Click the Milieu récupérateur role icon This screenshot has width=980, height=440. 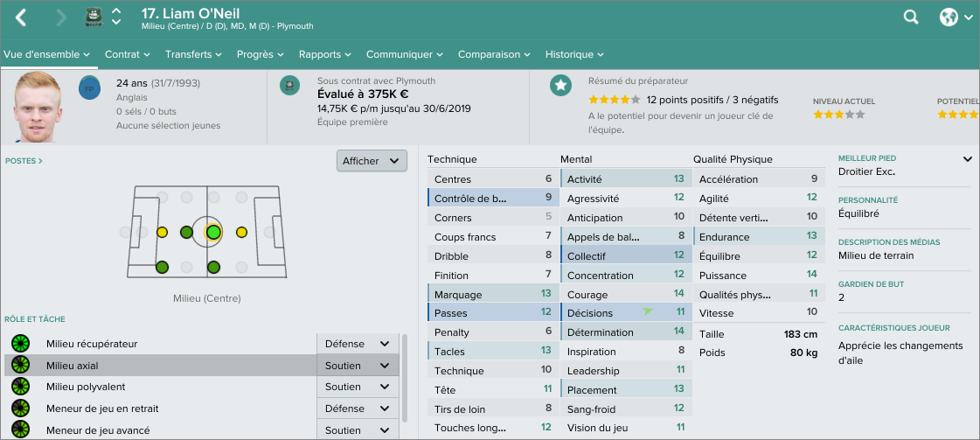[20, 344]
